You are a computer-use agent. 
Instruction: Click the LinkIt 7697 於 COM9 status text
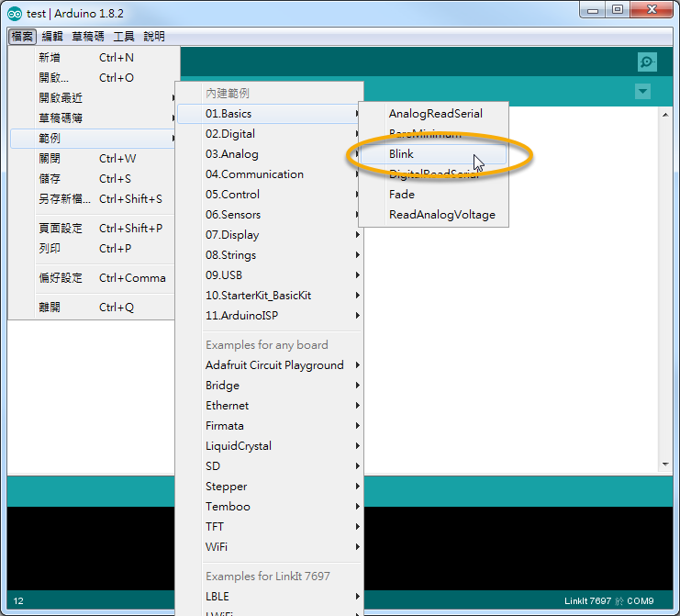pos(608,601)
